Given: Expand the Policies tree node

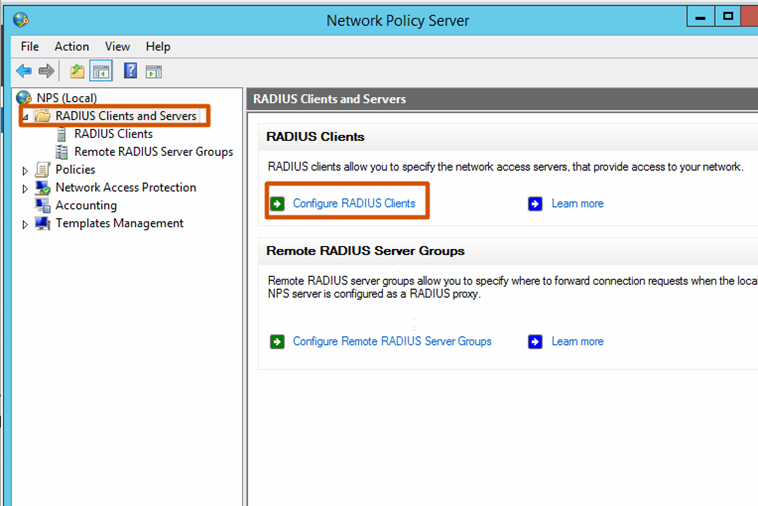Looking at the screenshot, I should coord(26,170).
